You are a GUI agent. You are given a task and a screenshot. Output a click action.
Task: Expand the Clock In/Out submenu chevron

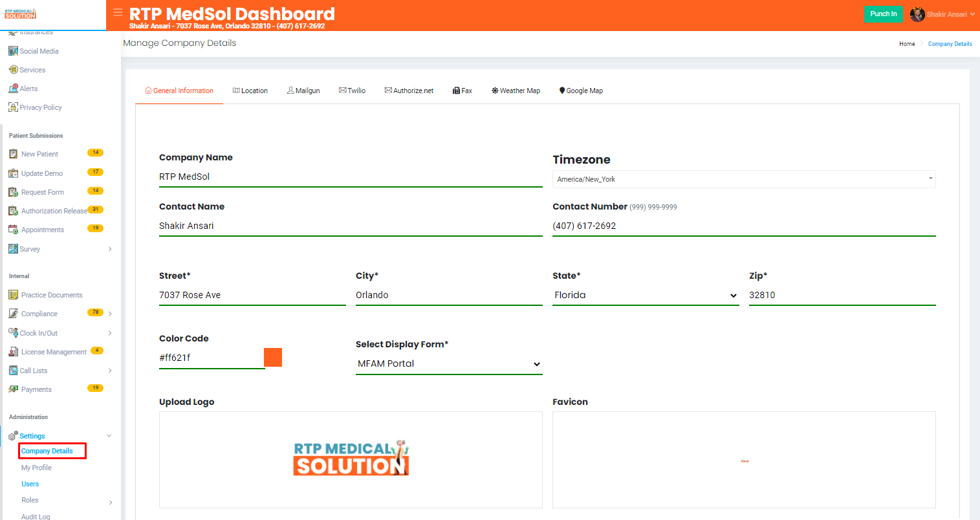(x=110, y=333)
